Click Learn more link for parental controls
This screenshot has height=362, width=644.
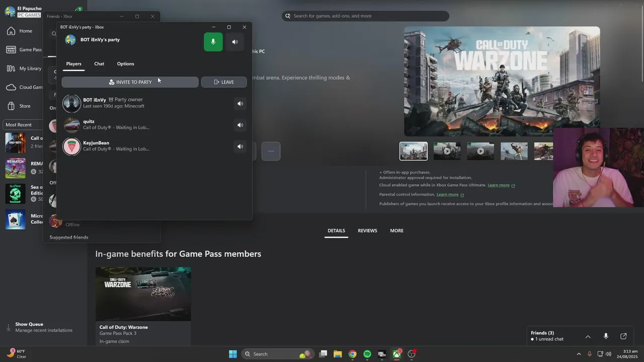coord(450,195)
